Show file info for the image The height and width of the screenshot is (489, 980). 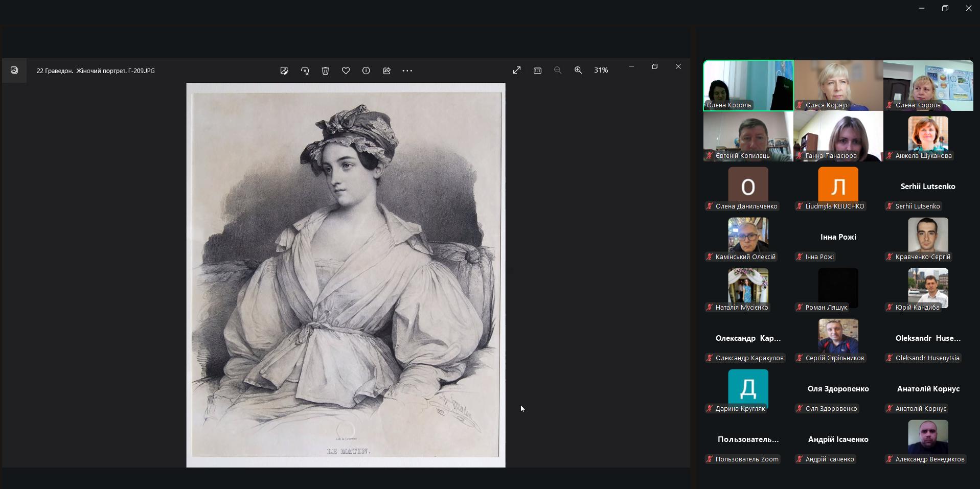(366, 71)
